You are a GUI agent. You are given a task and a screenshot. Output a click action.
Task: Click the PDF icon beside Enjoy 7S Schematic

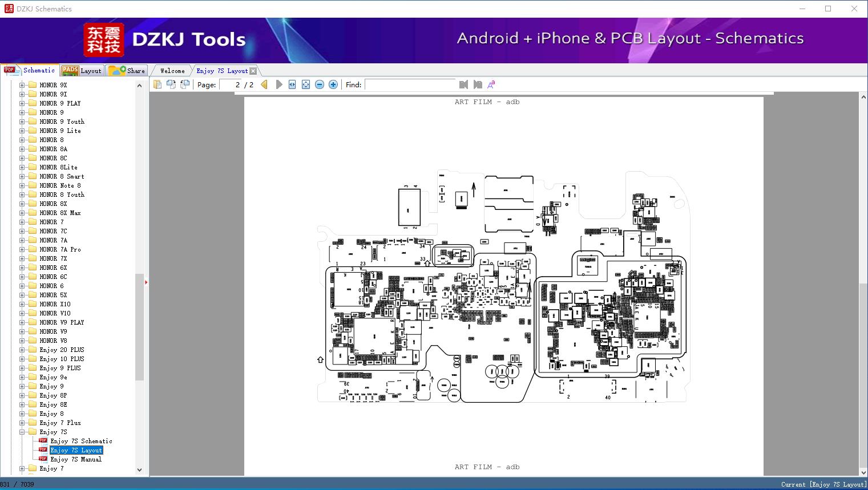click(43, 441)
